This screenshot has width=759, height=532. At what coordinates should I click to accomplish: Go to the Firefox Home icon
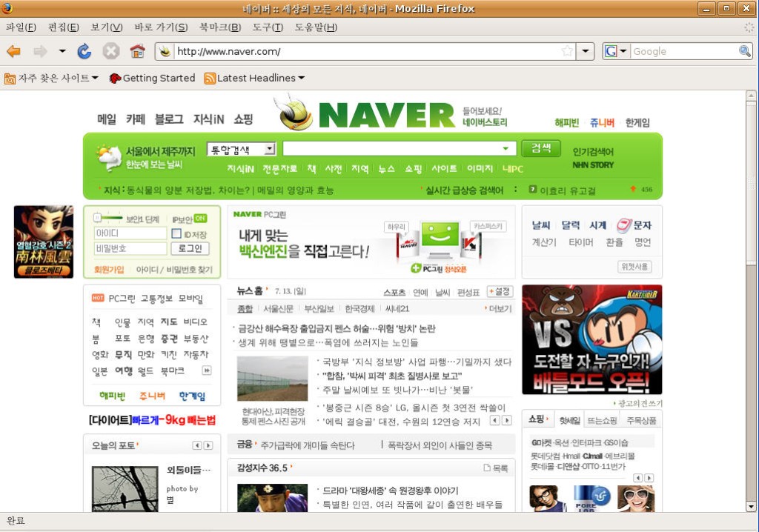137,51
